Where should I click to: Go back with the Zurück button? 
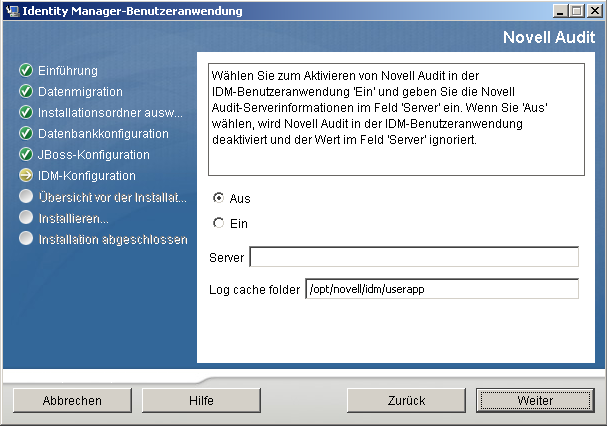[x=406, y=400]
